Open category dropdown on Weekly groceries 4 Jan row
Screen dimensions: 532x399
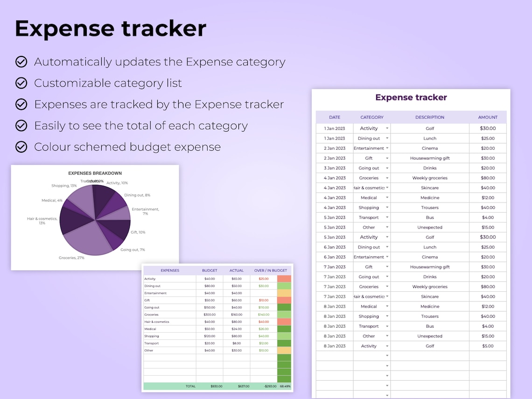click(387, 178)
